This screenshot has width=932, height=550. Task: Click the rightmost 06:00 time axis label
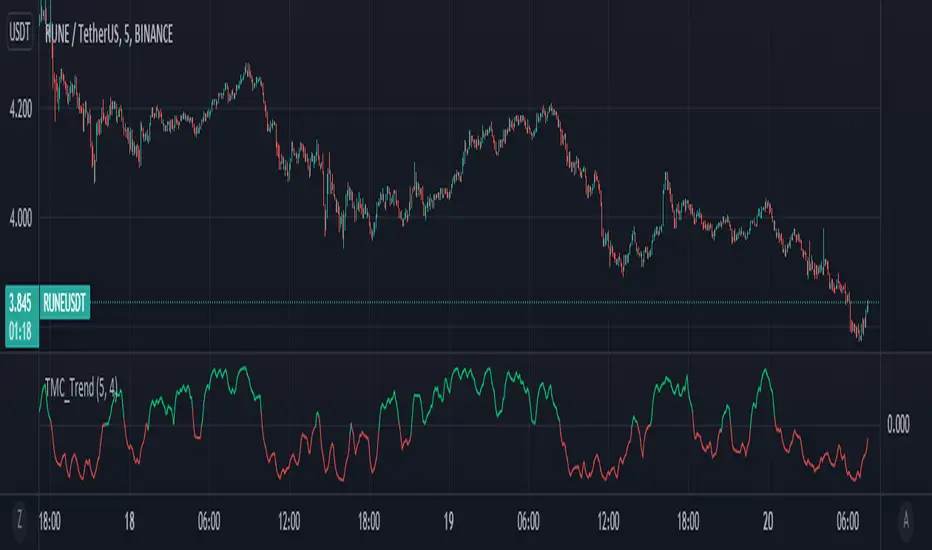pos(848,520)
